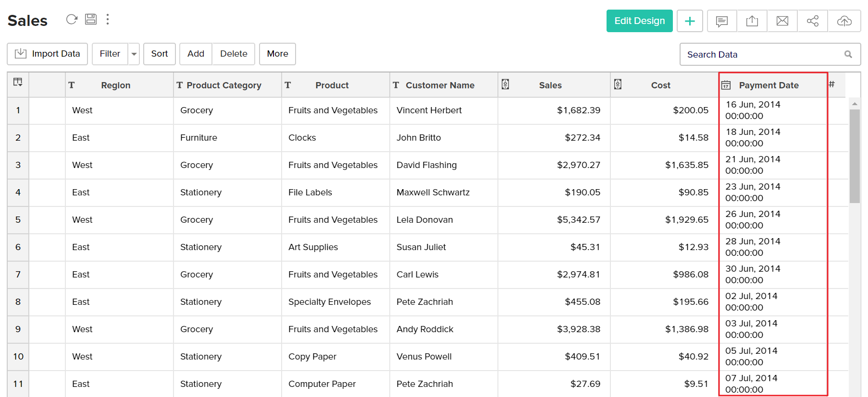Open the More menu
Viewport: 868px width, 397px height.
277,54
